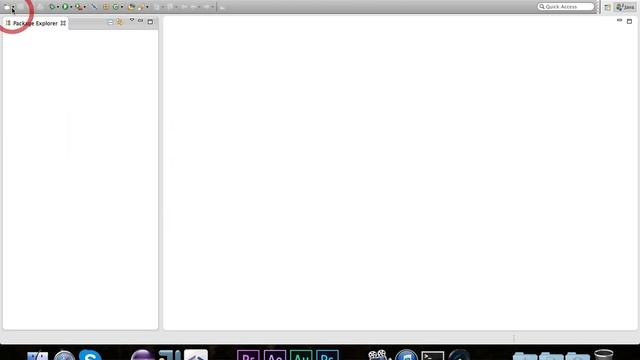Maximize the editor area
This screenshot has height=360, width=640.
click(x=629, y=21)
